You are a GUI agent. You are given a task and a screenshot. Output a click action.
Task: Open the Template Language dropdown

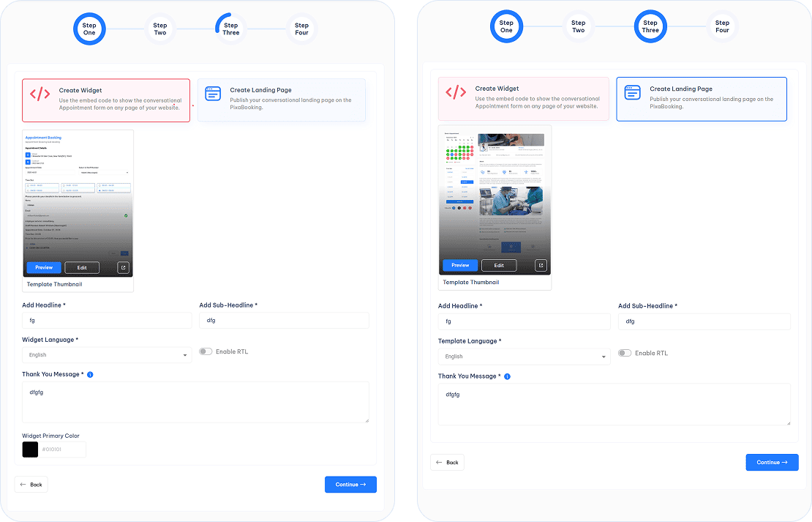pyautogui.click(x=523, y=357)
